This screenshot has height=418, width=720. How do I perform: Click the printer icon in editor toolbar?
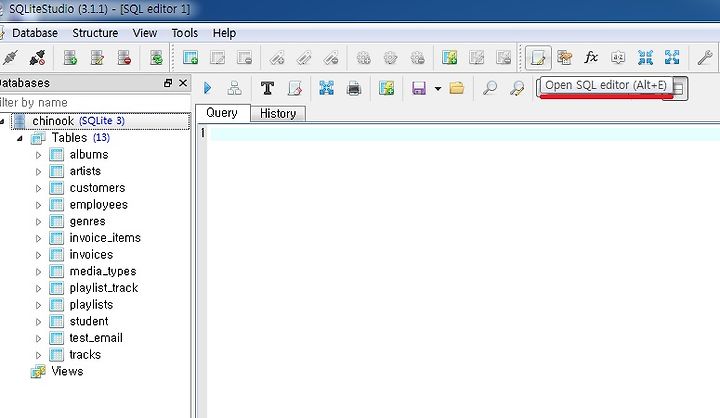point(354,88)
